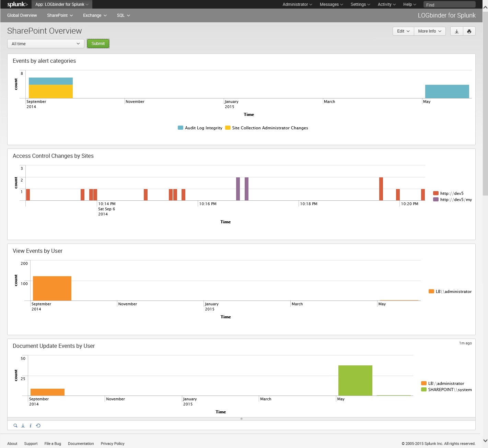
Task: Go to Global Overview tab
Action: (x=22, y=15)
